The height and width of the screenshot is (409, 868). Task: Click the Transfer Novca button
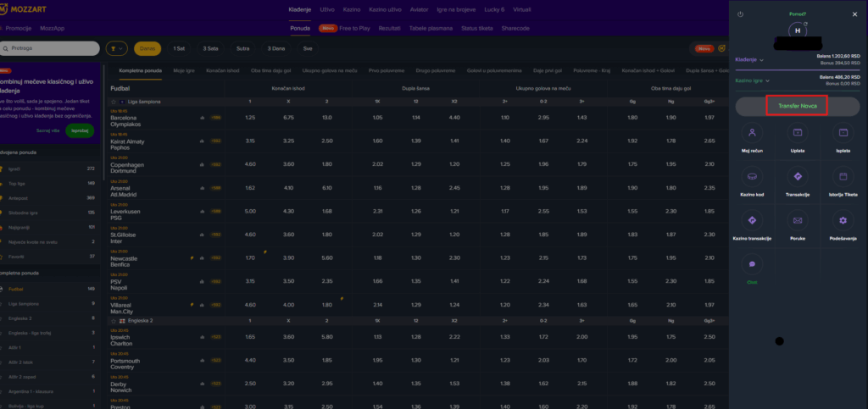tap(796, 105)
